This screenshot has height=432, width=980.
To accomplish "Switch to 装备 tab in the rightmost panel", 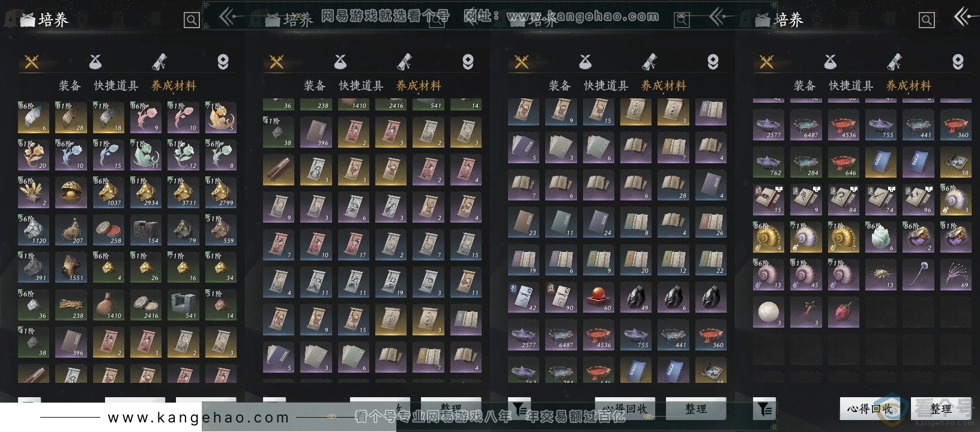I will [x=805, y=86].
